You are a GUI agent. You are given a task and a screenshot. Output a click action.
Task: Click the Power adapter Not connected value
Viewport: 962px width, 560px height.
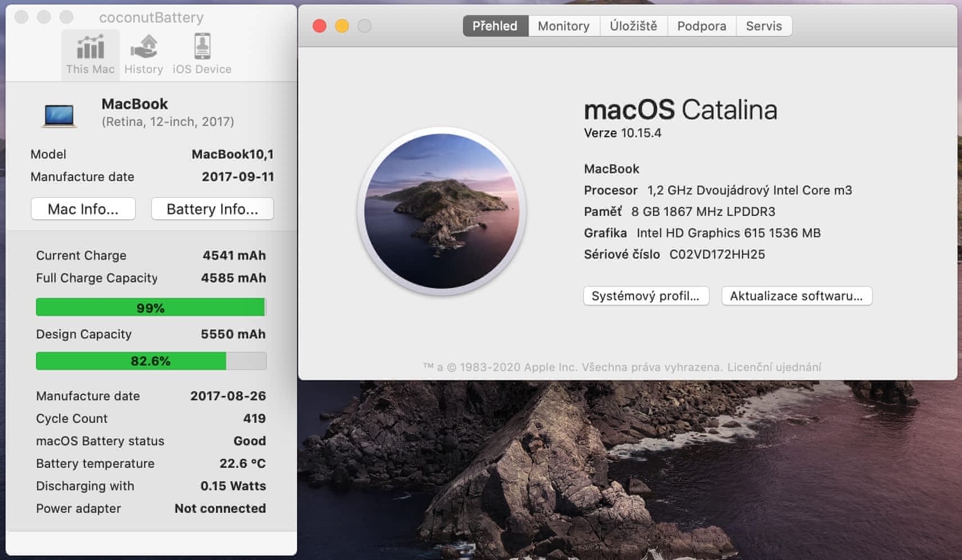tap(220, 508)
